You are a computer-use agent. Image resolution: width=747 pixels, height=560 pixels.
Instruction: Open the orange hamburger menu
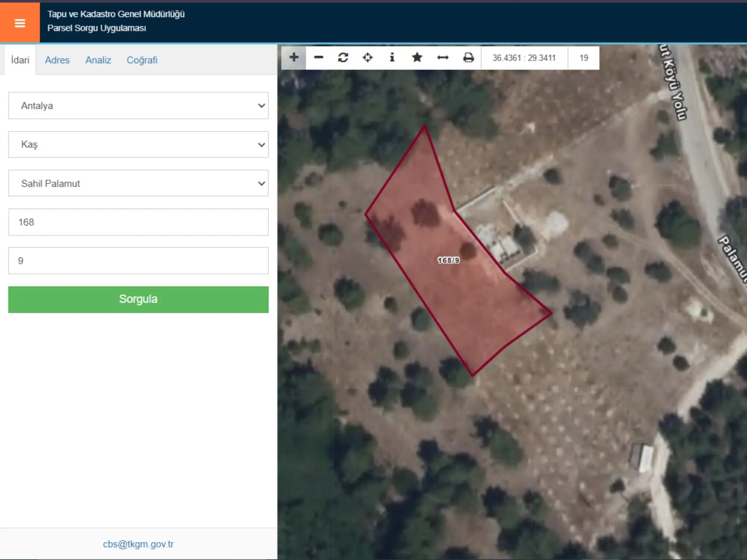[x=20, y=23]
